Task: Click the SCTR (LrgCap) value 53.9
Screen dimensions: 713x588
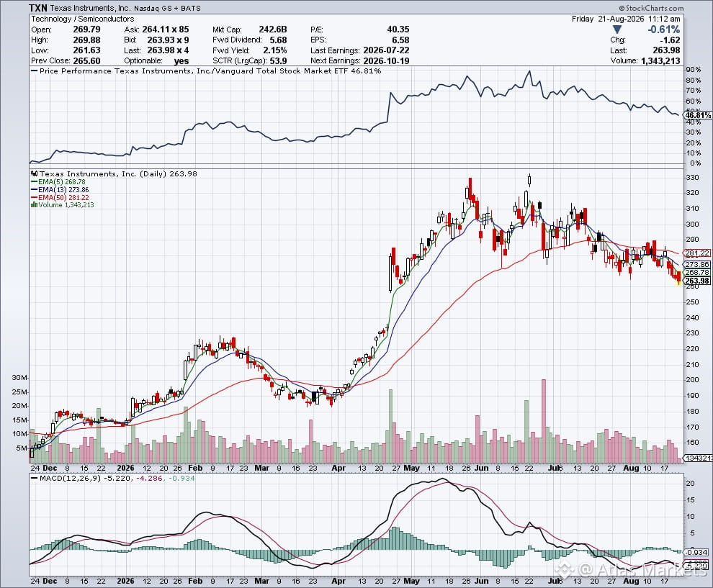Action: (278, 61)
